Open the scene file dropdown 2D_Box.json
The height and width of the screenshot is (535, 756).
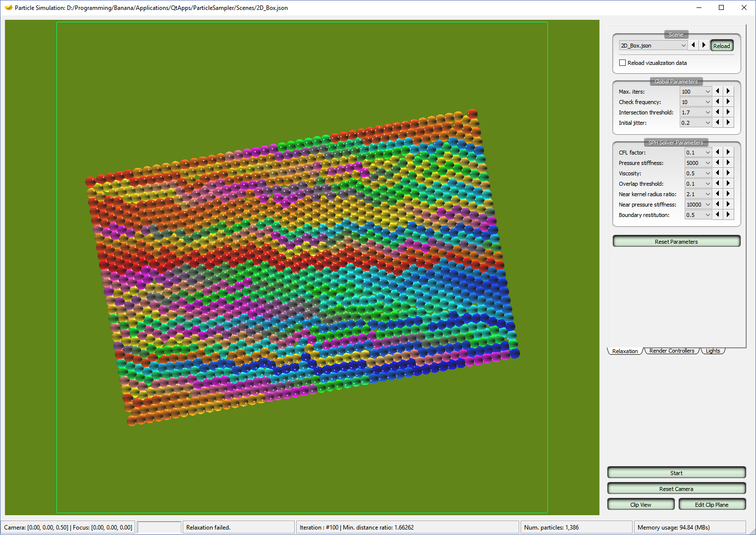coord(653,46)
